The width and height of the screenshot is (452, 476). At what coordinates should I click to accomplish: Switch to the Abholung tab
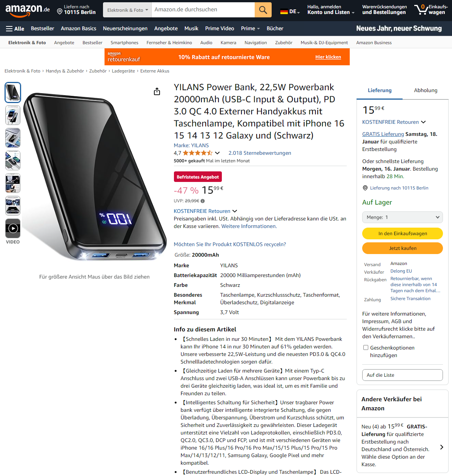click(x=426, y=91)
